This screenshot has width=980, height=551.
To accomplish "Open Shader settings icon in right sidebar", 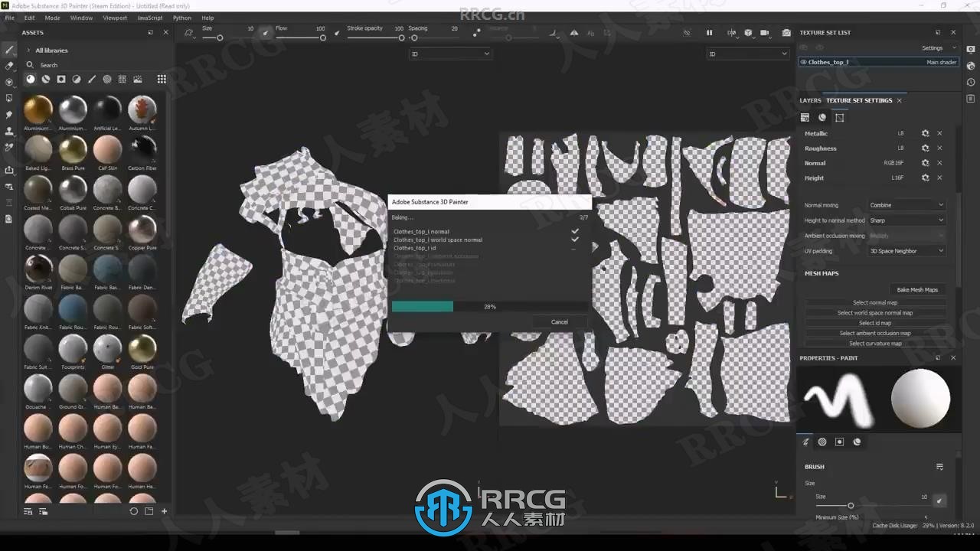I will tap(971, 67).
